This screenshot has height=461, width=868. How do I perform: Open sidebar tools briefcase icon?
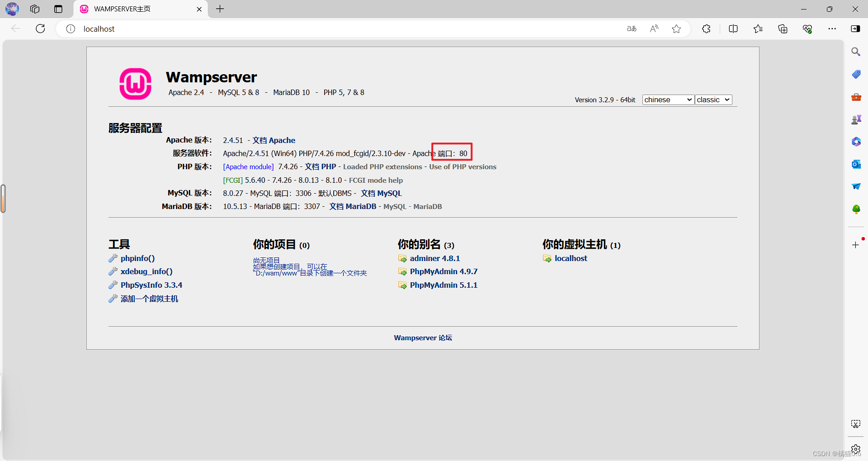(x=856, y=97)
